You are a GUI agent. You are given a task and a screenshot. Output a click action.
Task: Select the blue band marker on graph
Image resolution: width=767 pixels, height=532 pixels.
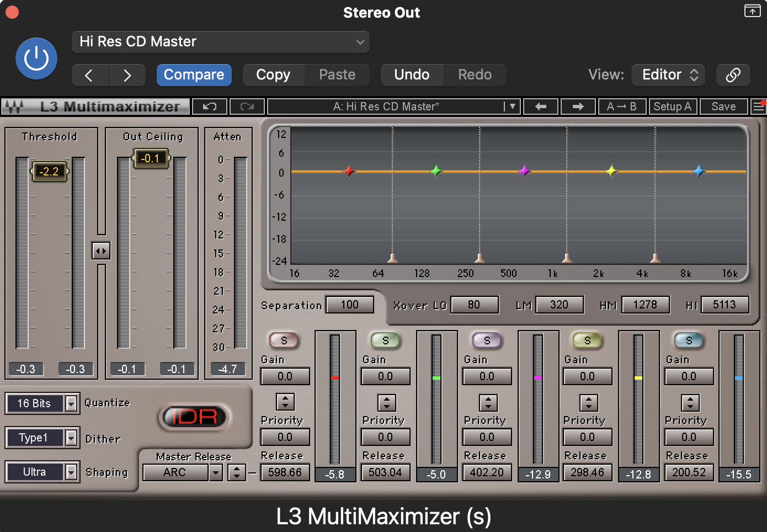[x=699, y=171]
